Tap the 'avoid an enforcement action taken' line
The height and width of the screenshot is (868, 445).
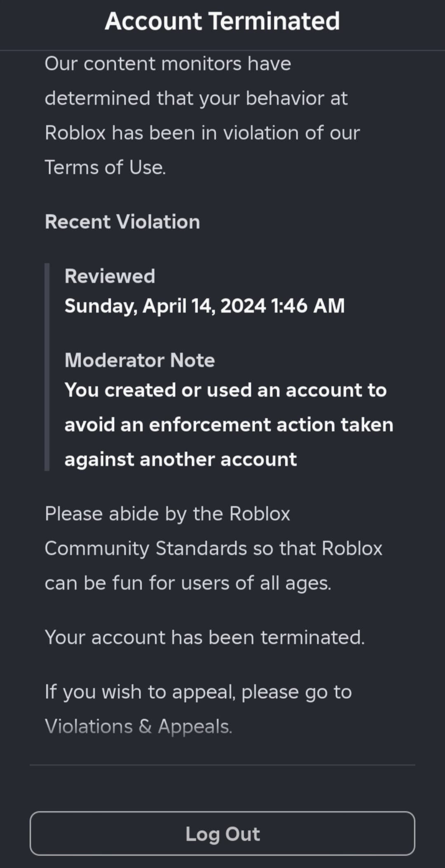click(x=229, y=425)
